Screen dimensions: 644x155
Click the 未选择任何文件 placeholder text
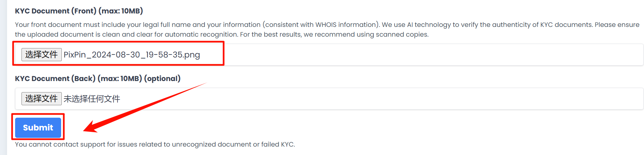tap(92, 99)
